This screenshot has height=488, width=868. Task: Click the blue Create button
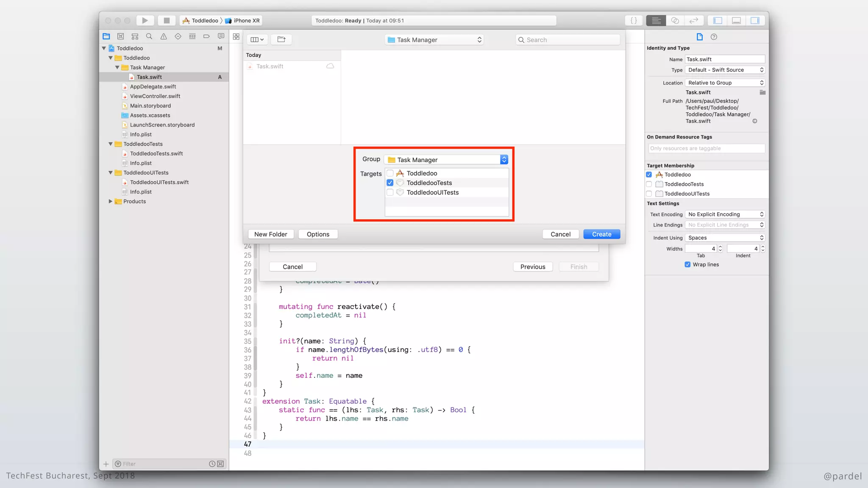[601, 234]
